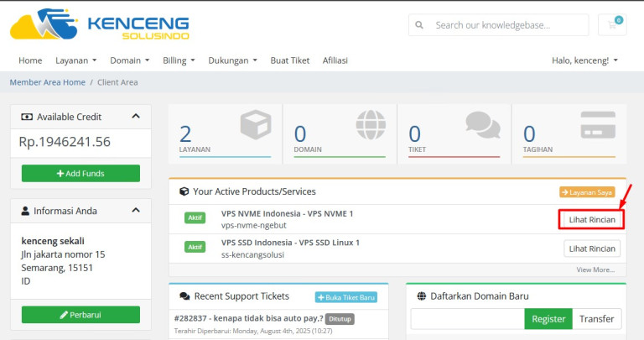644x340 pixels.
Task: Click the Domain globe icon
Action: coord(370,126)
